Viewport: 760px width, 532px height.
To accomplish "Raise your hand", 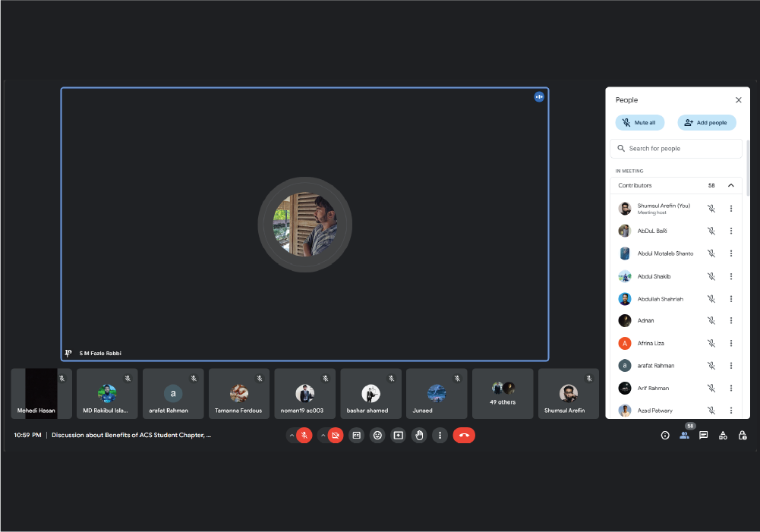I will click(419, 436).
